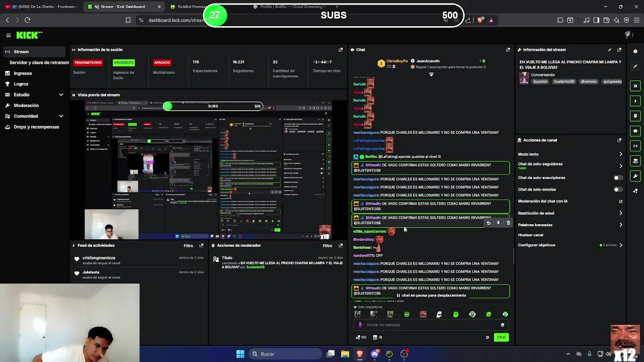The width and height of the screenshot is (644, 362).
Task: Open chat settings gear icon
Action: point(487,337)
